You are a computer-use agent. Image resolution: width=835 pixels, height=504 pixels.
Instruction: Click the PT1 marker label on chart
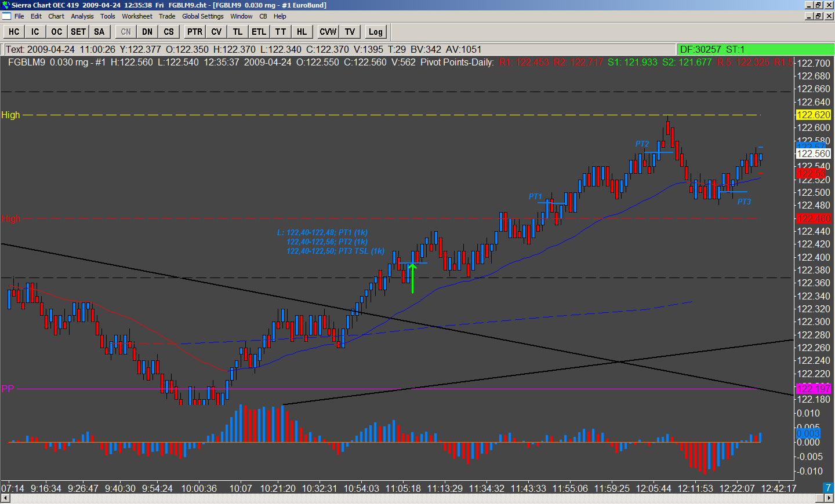535,197
